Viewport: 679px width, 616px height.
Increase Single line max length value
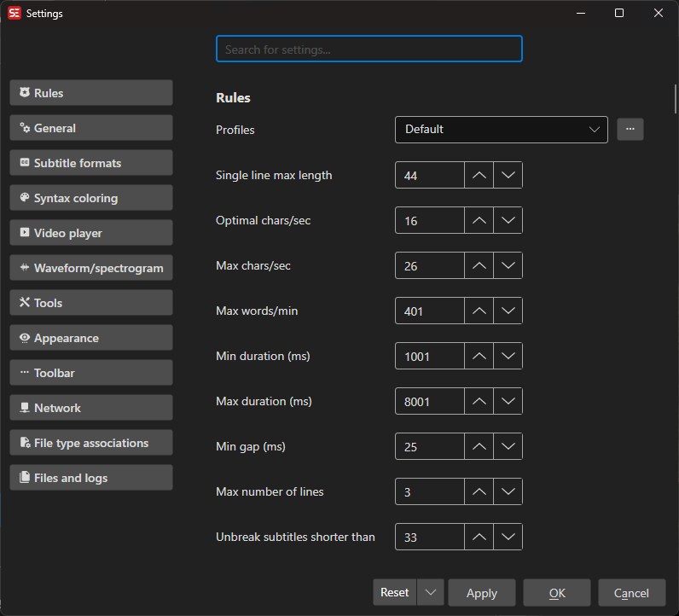(x=479, y=175)
